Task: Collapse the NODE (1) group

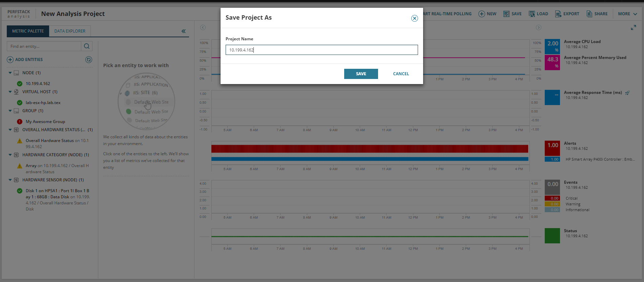Action: [10, 73]
